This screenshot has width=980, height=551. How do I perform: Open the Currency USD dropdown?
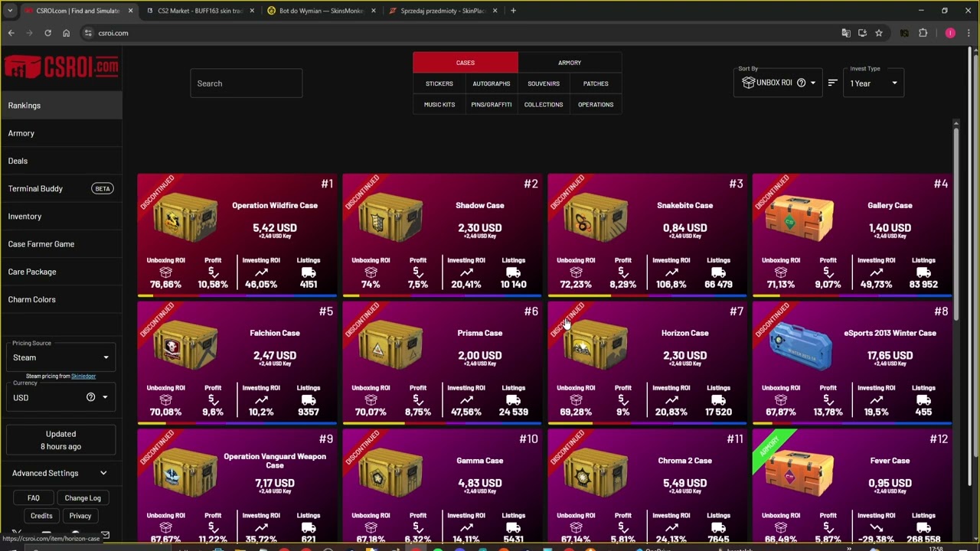pyautogui.click(x=60, y=397)
